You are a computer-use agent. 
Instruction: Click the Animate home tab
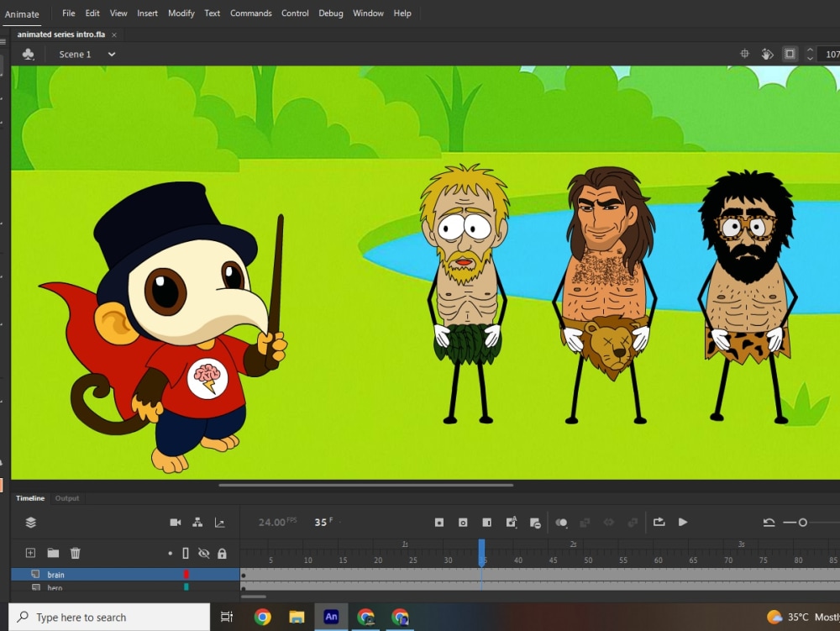coord(22,14)
